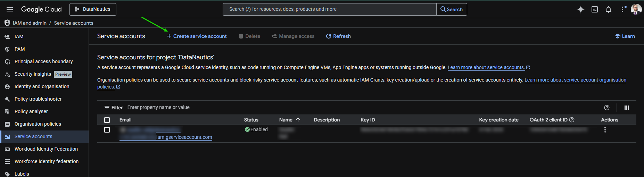Open row actions three-dot menu
Screen dimensions: 644x177
(605, 130)
